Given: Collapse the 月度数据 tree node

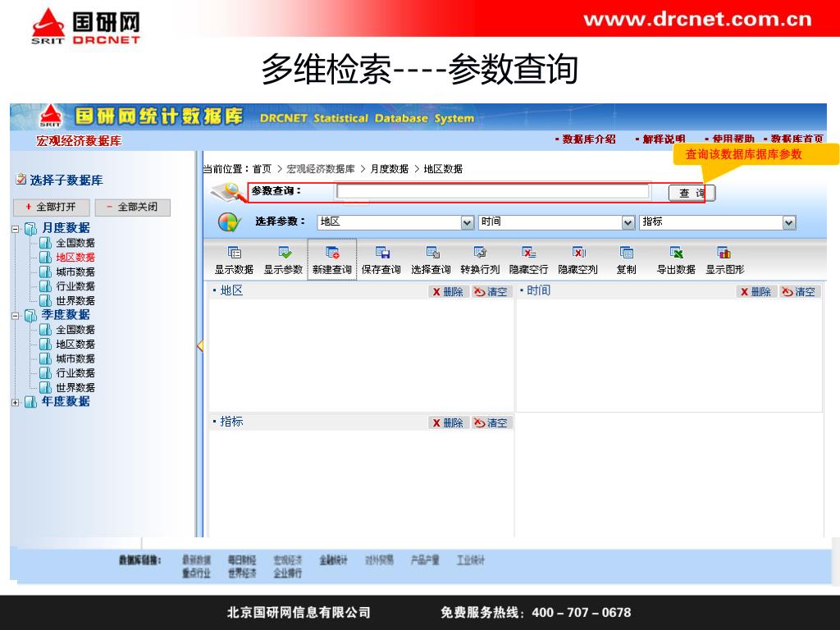Looking at the screenshot, I should tap(15, 230).
